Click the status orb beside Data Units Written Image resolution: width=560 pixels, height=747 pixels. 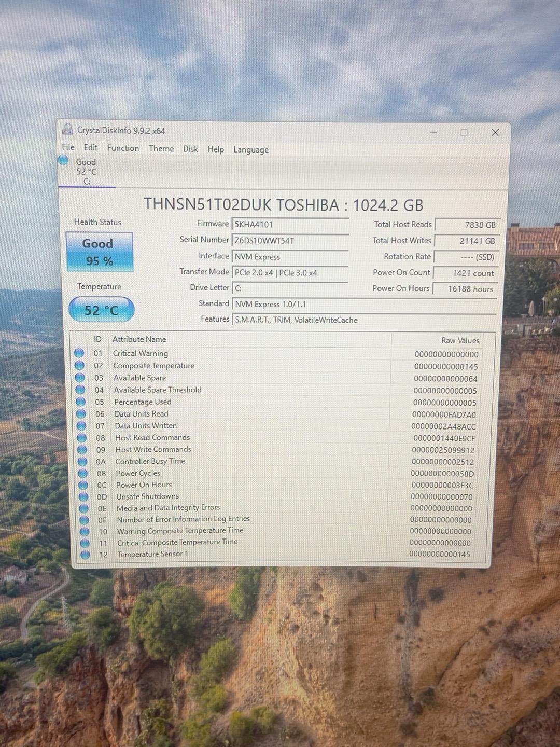pos(81,426)
